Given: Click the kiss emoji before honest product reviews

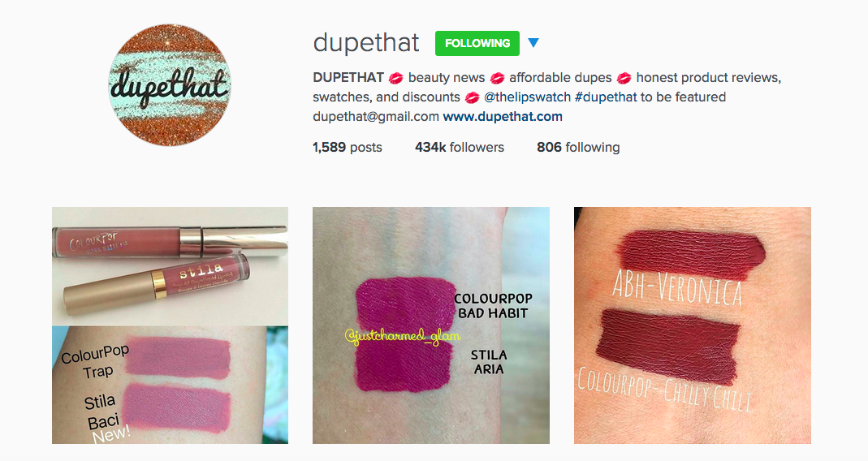Looking at the screenshot, I should (x=624, y=78).
